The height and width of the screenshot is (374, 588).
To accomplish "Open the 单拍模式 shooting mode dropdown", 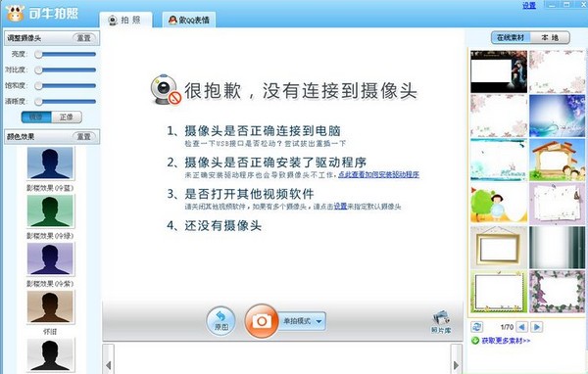I will click(302, 321).
